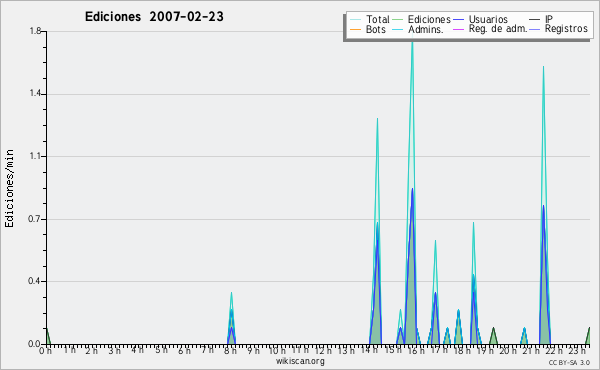Click the 8 h axis tick label
The height and width of the screenshot is (370, 600).
(230, 350)
